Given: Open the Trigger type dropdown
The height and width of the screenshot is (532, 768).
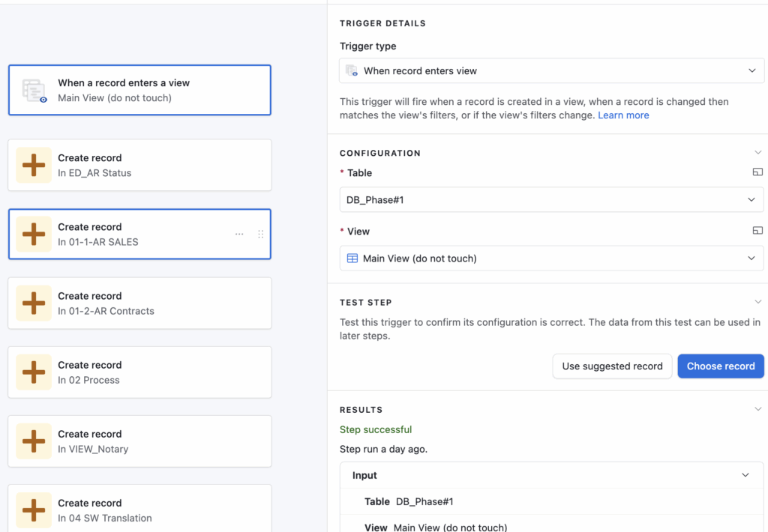Looking at the screenshot, I should tap(551, 71).
